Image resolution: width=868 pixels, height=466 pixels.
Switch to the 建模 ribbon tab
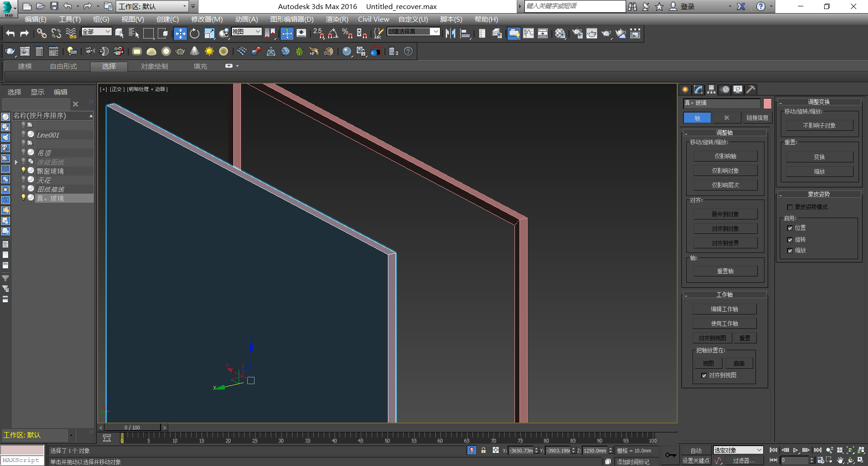(x=25, y=66)
